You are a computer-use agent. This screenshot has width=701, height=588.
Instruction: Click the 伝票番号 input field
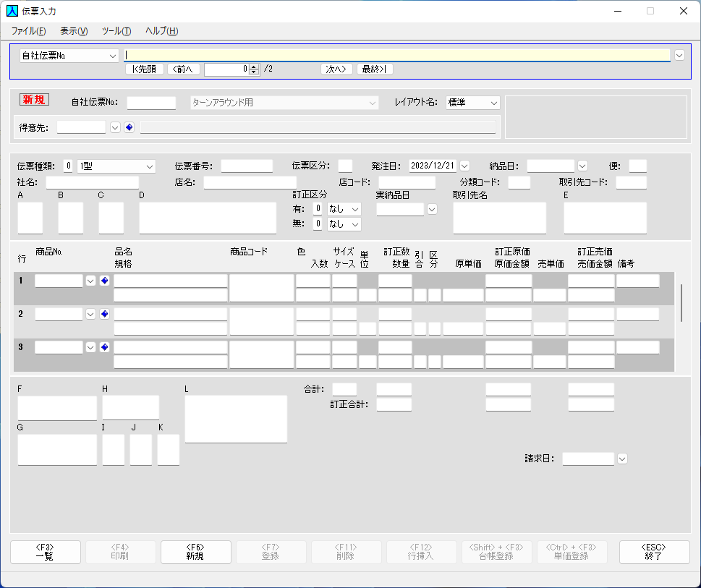(247, 166)
